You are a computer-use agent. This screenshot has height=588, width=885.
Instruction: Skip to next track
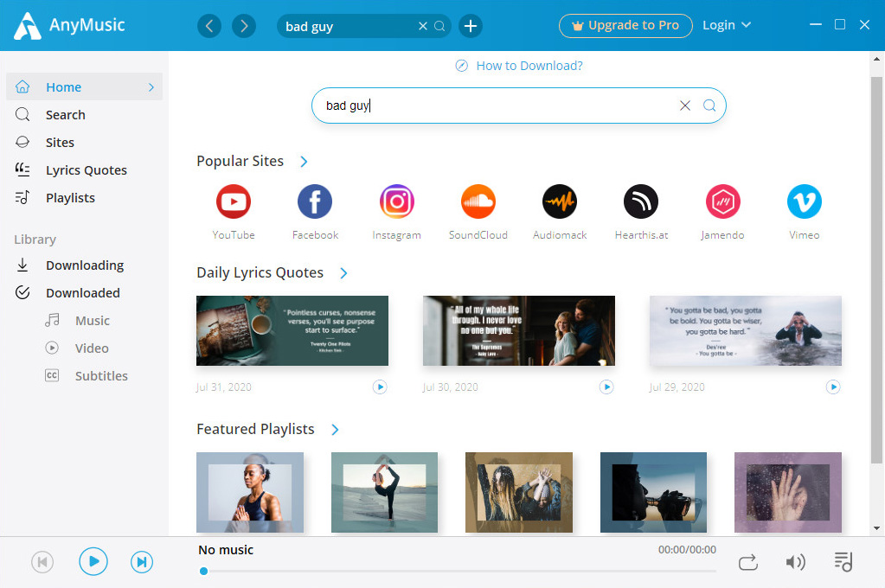142,562
